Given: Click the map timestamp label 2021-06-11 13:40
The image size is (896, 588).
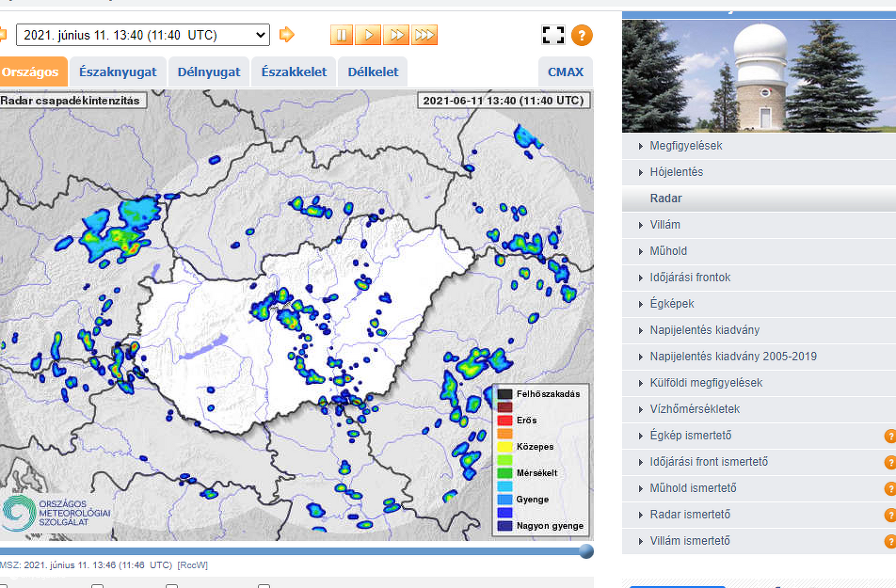Looking at the screenshot, I should pos(503,101).
